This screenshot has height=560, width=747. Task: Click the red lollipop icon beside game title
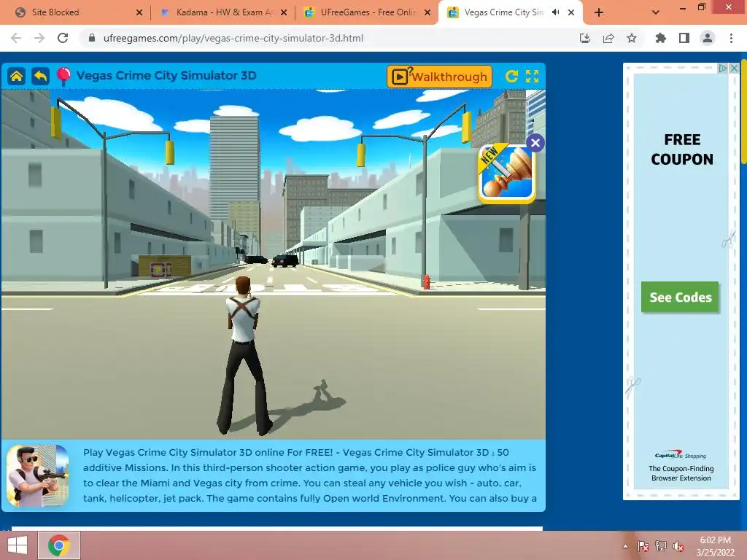point(63,76)
